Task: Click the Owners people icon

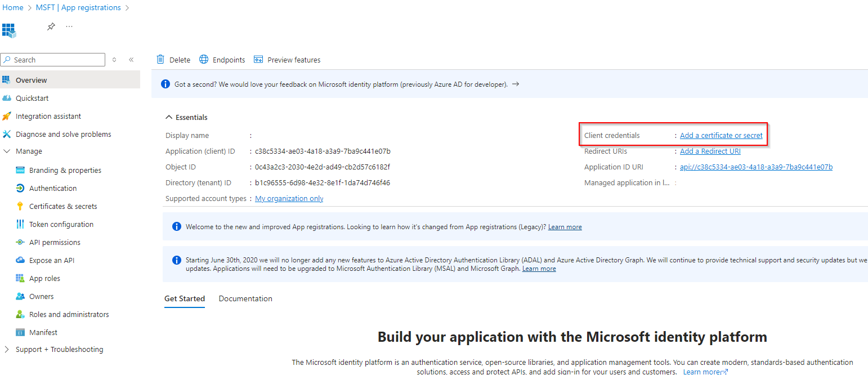Action: click(20, 296)
